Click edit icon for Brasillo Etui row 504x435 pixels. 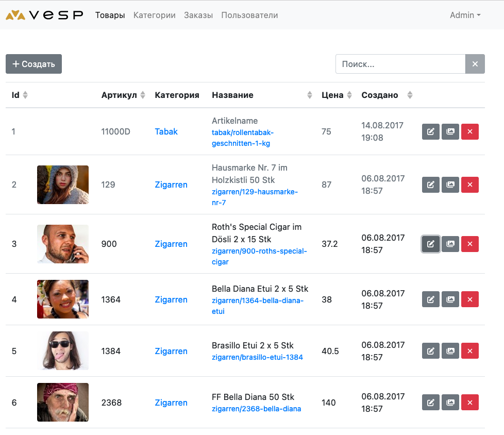430,351
